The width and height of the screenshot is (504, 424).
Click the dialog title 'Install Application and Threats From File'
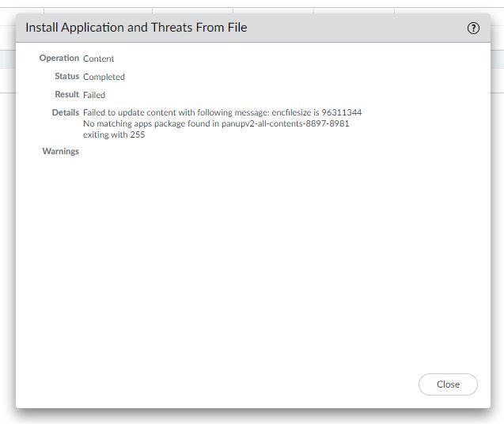click(x=136, y=28)
